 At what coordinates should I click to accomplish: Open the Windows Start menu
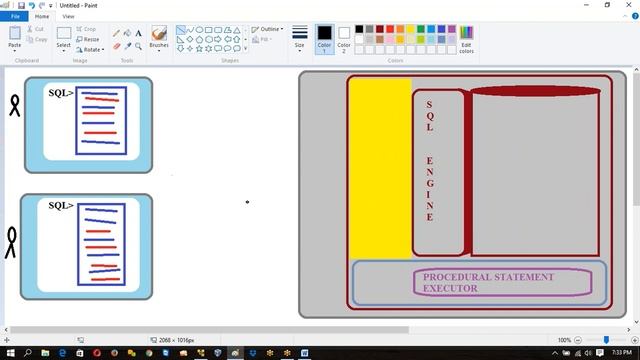(x=10, y=353)
